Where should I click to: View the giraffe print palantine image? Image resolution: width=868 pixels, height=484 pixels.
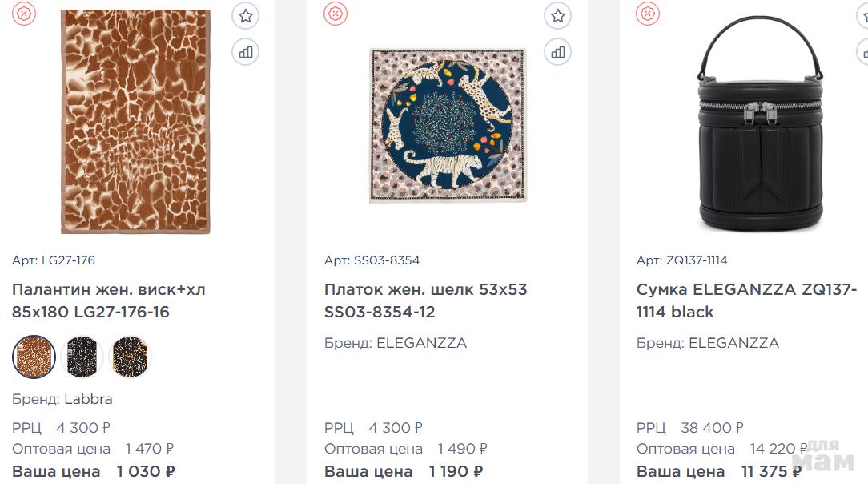coord(135,122)
